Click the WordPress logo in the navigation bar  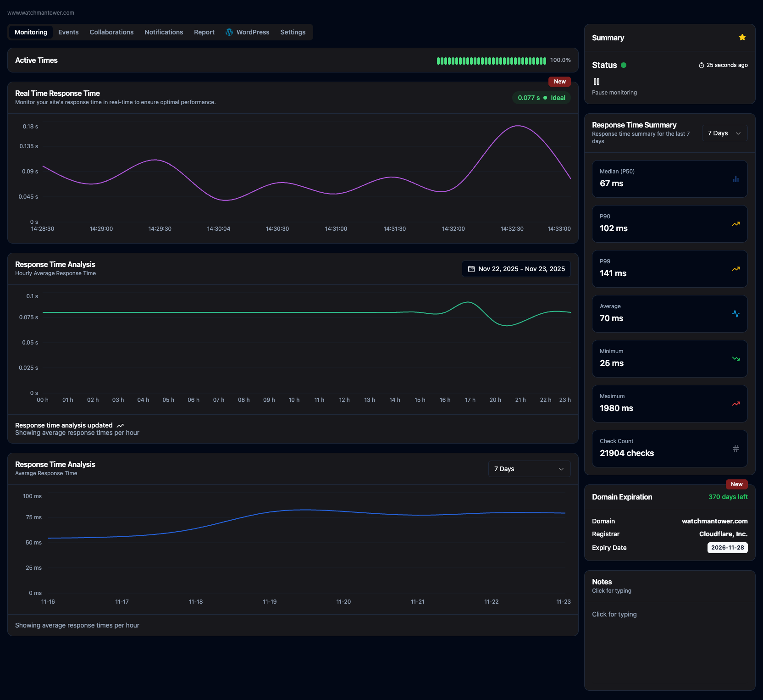tap(229, 32)
